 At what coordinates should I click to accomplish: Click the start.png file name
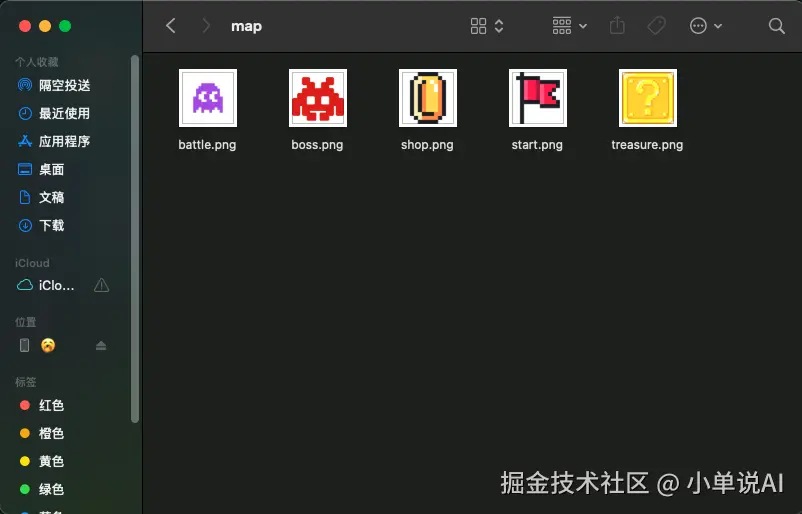(537, 145)
